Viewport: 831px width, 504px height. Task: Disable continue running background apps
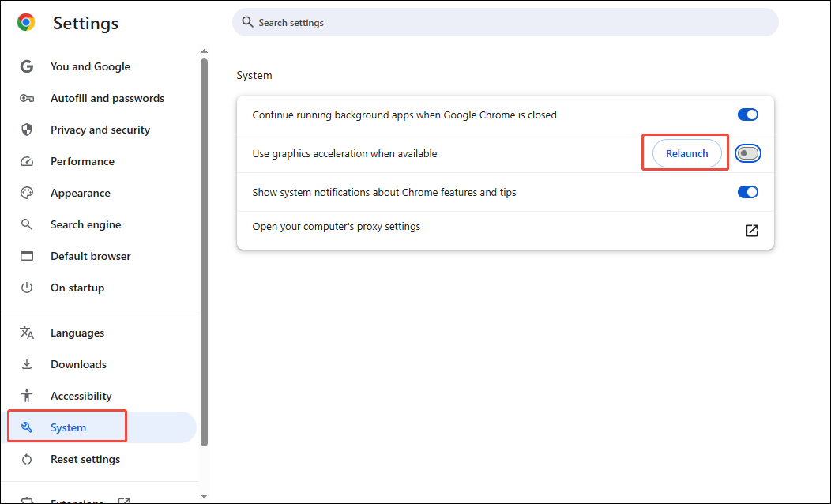click(x=747, y=114)
